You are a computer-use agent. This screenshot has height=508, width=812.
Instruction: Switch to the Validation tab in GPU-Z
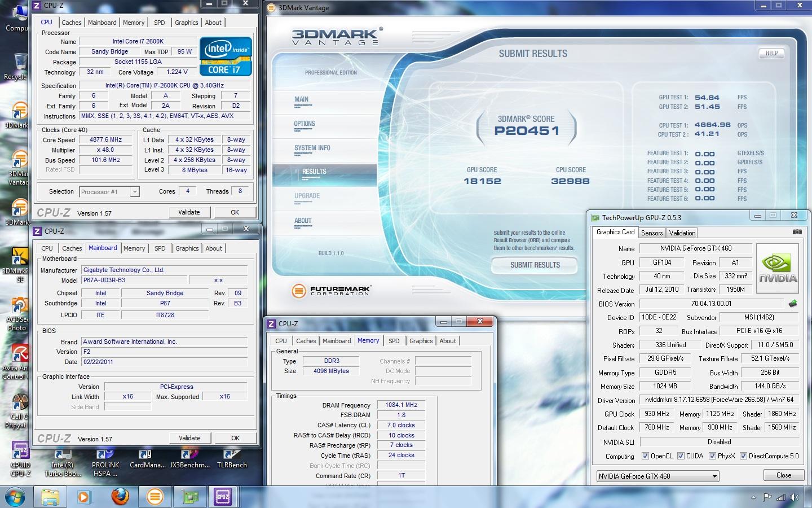point(682,233)
